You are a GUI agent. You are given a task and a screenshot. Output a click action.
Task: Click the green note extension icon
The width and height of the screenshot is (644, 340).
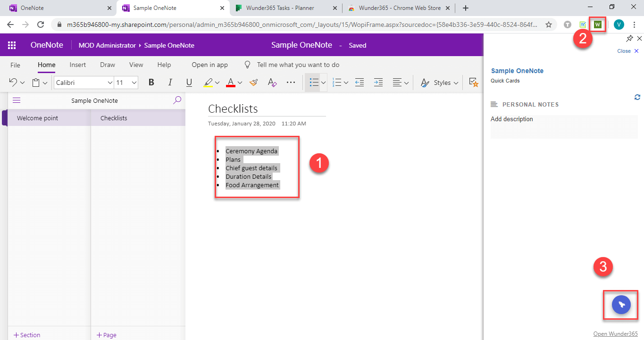(583, 25)
